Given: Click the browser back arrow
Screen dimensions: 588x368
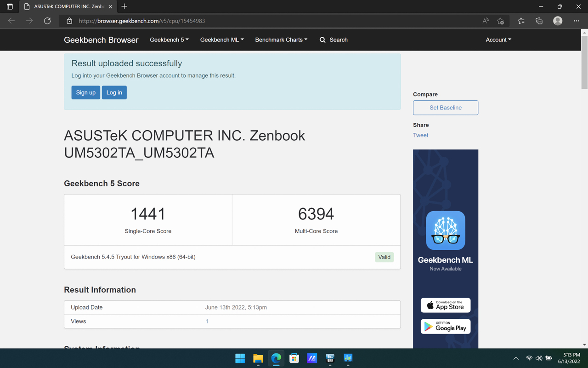Looking at the screenshot, I should click(x=11, y=21).
